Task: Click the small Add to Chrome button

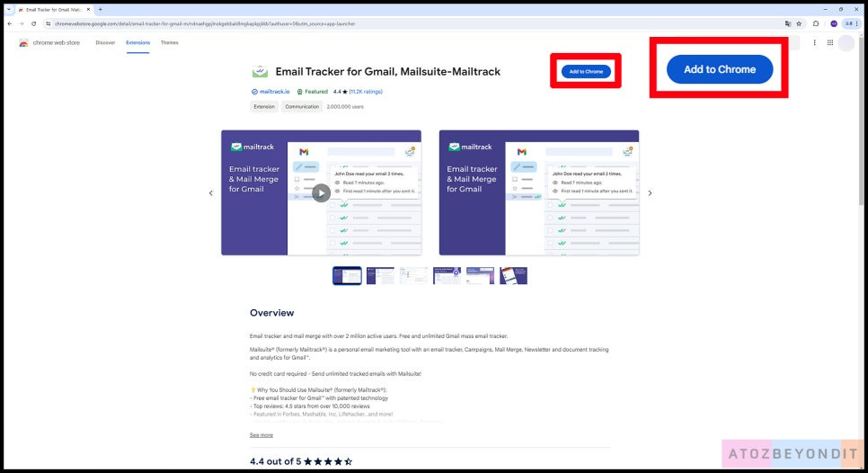Action: point(586,71)
